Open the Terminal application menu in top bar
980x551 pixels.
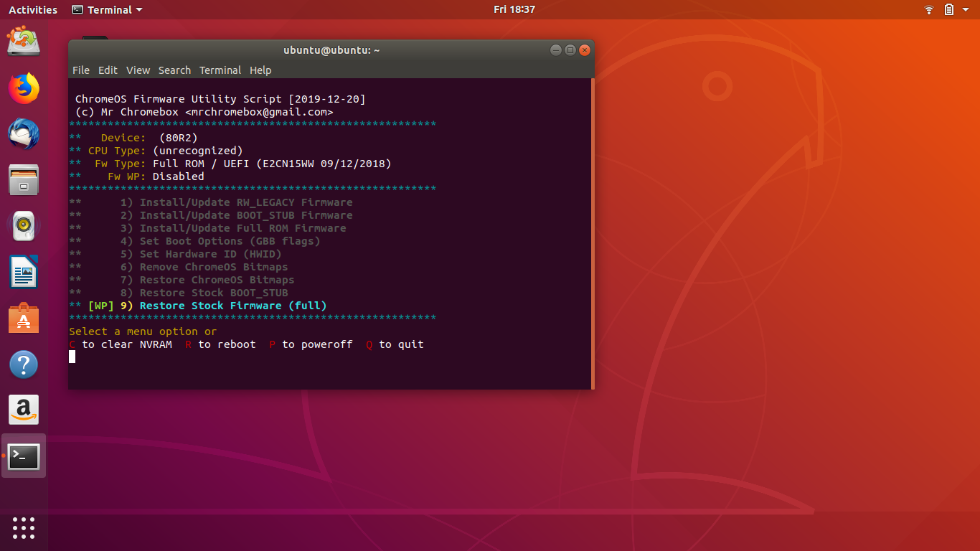tap(106, 9)
